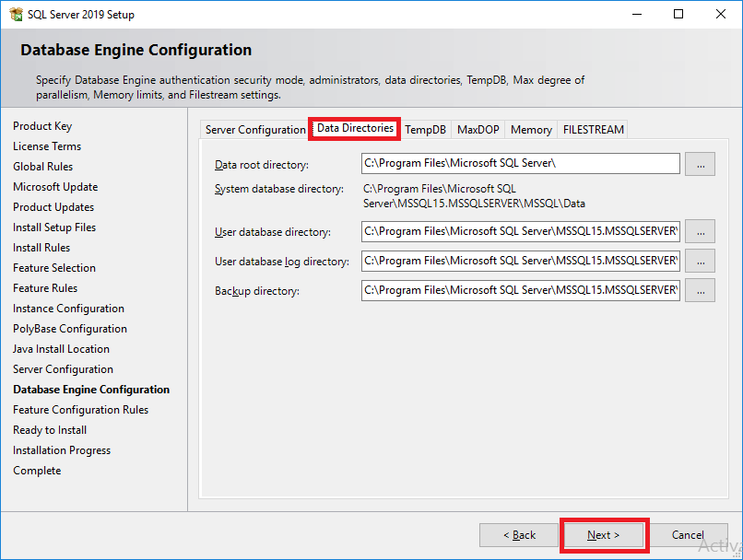
Task: Select the Feature Configuration Rules step
Action: [80, 410]
